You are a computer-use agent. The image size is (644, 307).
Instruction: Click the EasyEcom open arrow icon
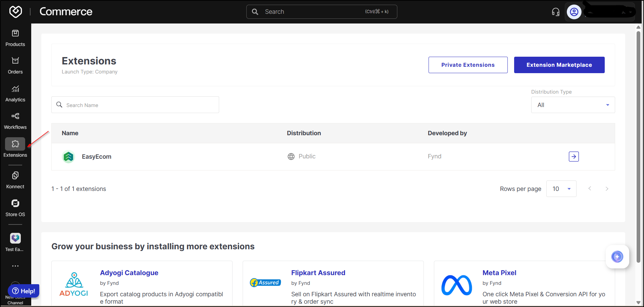[x=574, y=157]
